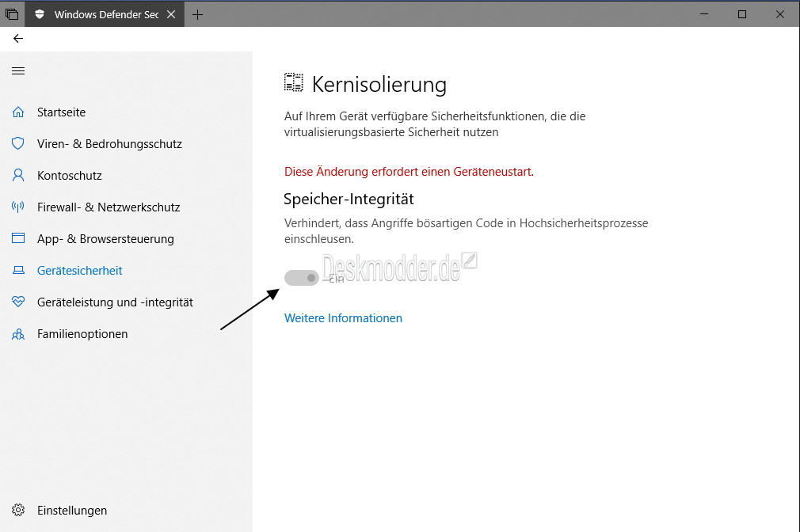This screenshot has height=532, width=800.
Task: Open the hamburger navigation menu
Action: [x=18, y=71]
